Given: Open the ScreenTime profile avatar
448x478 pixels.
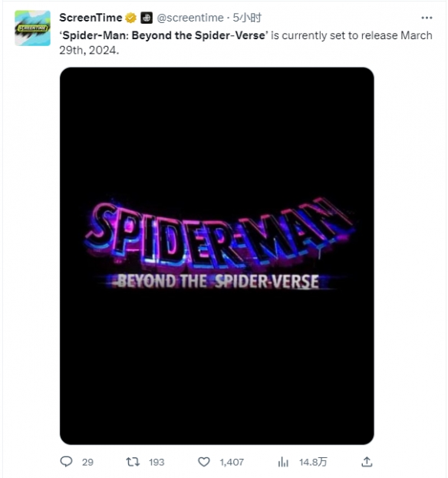Looking at the screenshot, I should pos(33,28).
